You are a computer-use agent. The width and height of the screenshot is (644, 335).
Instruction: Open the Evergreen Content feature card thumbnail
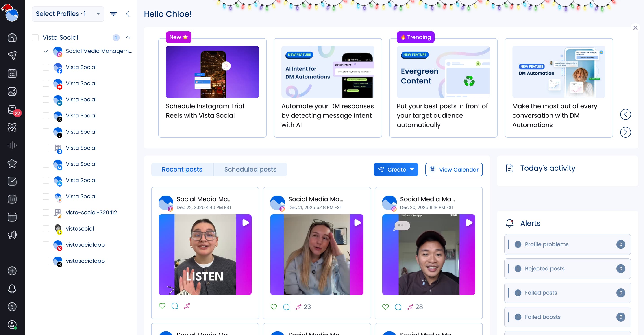pos(443,72)
